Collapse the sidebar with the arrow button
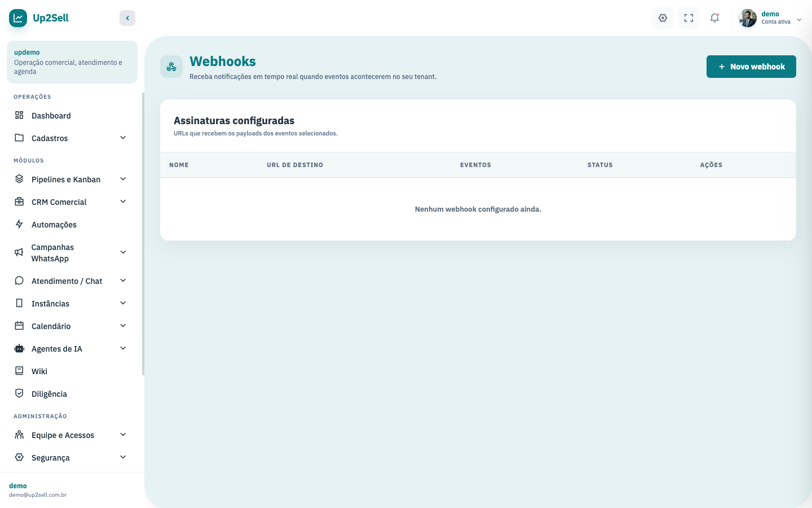Viewport: 812px width, 508px height. tap(127, 18)
